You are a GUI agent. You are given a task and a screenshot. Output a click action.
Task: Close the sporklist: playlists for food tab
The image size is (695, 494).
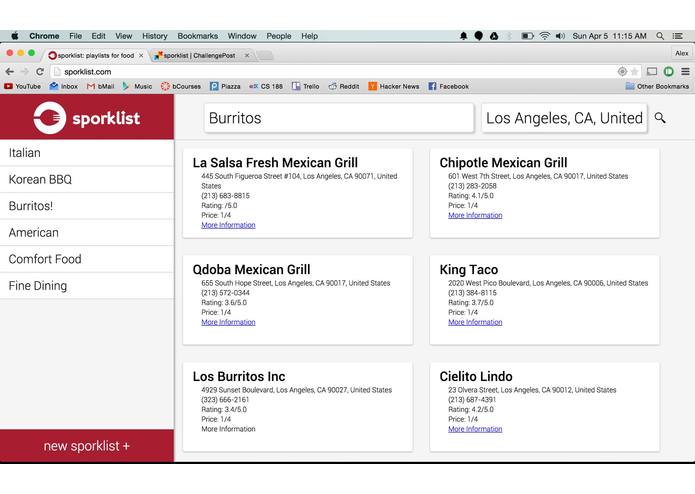141,55
